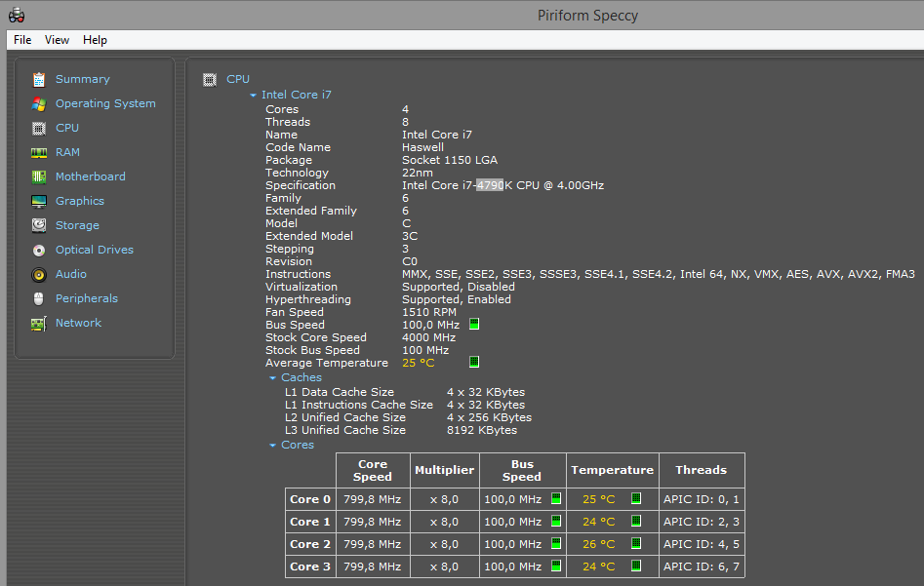Click the Average Temperature value 25 °C

click(x=419, y=363)
